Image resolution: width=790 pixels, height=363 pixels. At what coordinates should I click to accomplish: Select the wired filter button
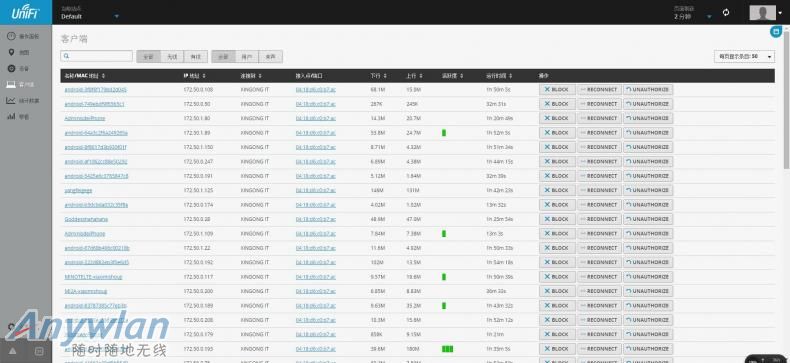coord(196,56)
